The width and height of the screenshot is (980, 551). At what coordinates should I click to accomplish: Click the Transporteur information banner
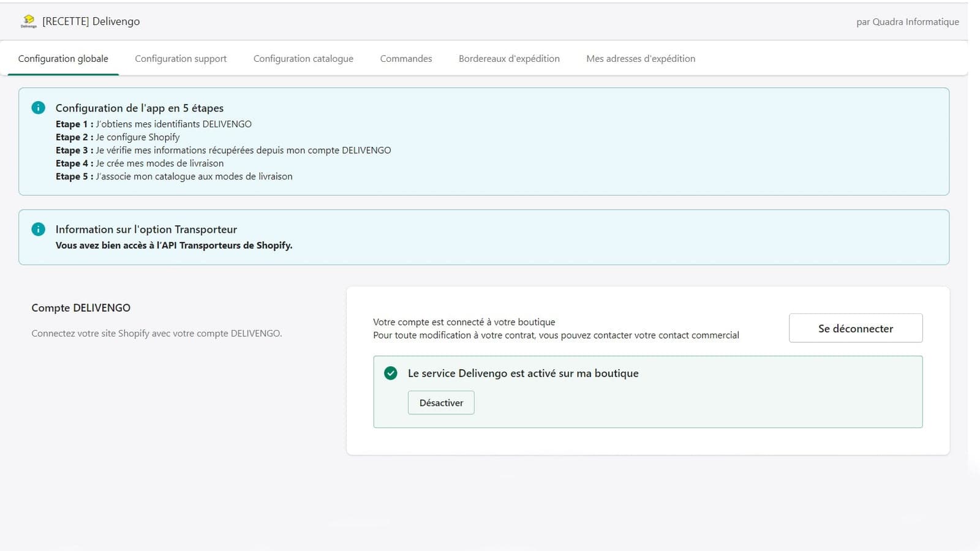pos(483,237)
